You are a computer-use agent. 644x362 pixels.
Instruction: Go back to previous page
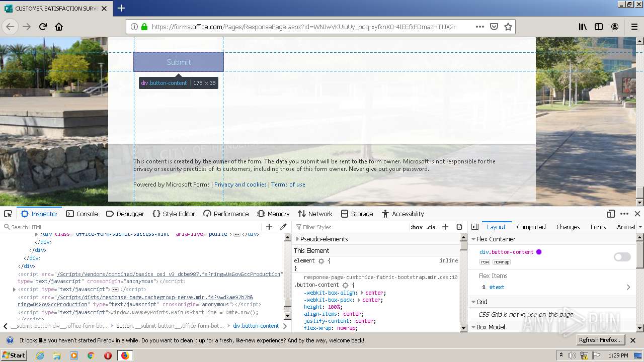click(x=10, y=27)
